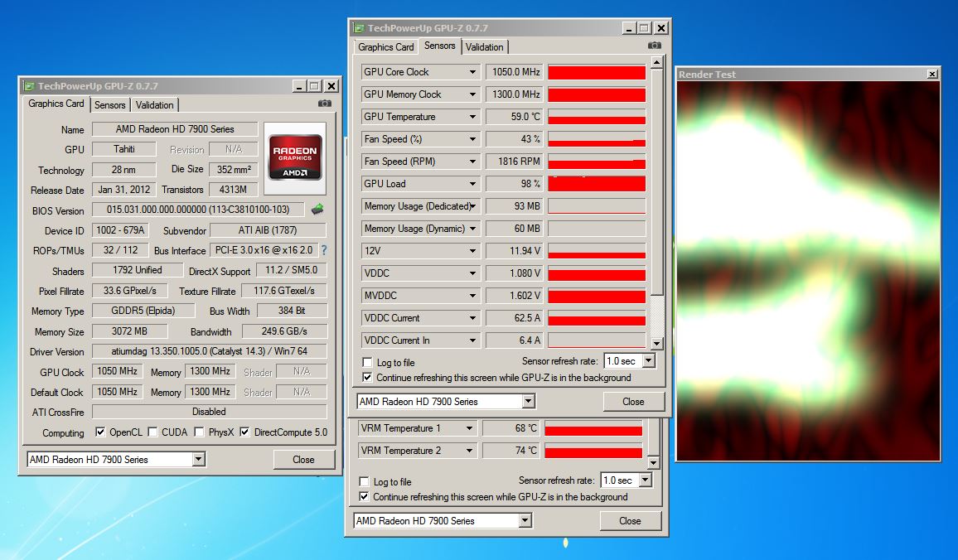Click the Radeon Graphics AMD logo
Screen dimensions: 958x560
[x=295, y=158]
